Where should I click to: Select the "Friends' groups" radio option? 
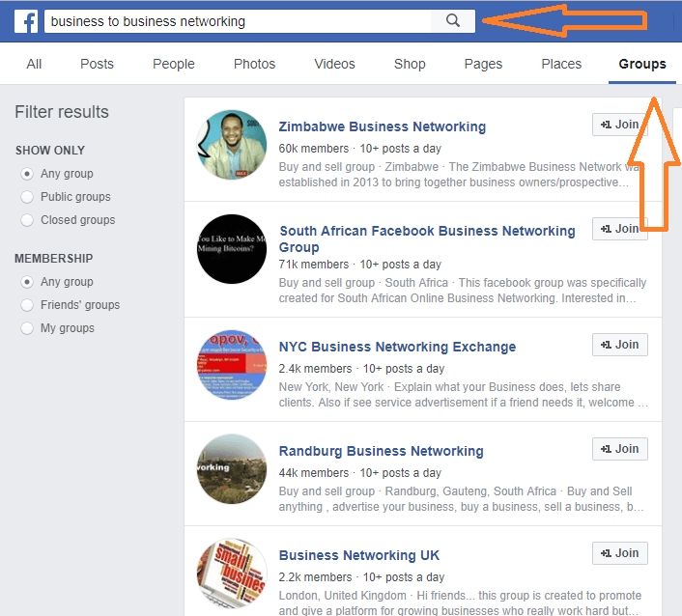click(x=27, y=305)
